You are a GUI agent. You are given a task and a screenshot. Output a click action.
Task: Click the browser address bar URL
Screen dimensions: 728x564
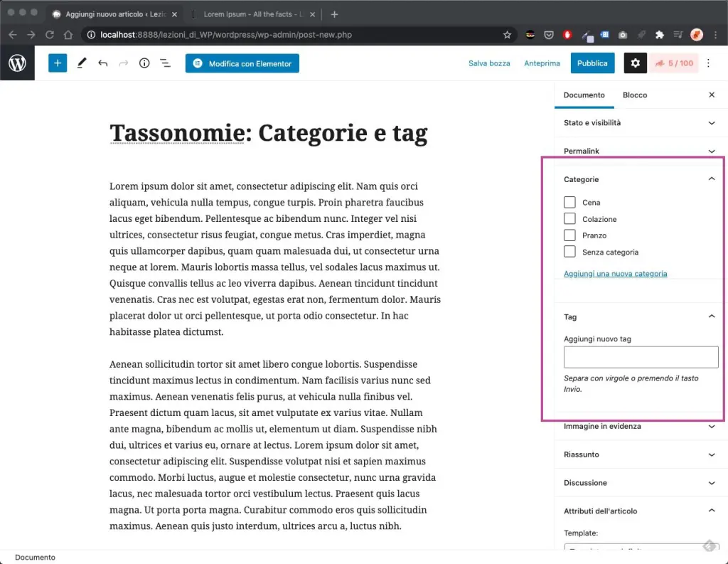point(225,35)
